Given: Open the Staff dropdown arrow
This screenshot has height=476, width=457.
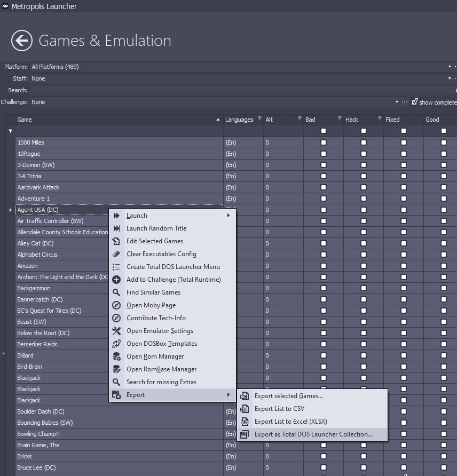Looking at the screenshot, I should point(450,78).
